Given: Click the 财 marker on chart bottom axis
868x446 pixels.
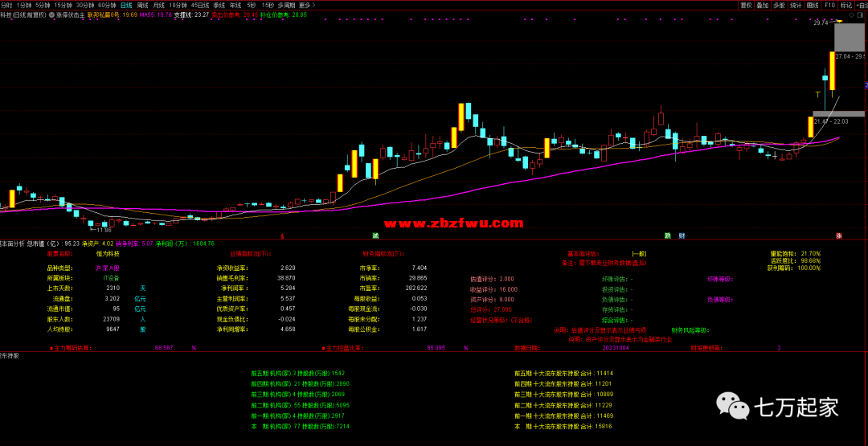Looking at the screenshot, I should [682, 235].
